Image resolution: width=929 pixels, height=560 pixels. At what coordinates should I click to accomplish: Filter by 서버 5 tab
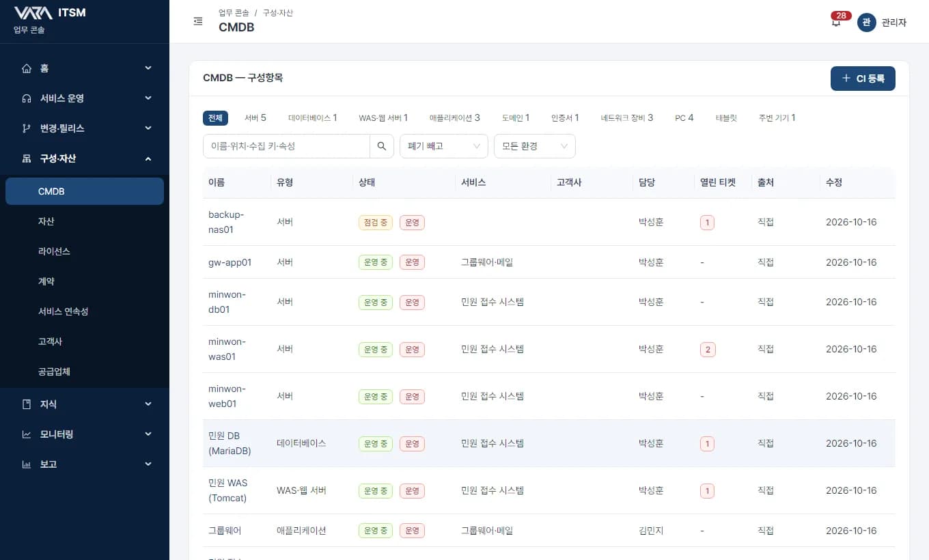pos(255,118)
